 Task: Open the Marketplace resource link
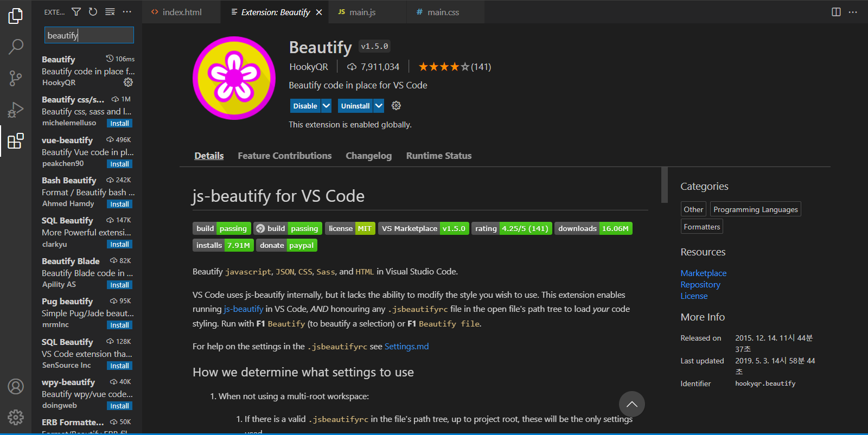tap(703, 273)
